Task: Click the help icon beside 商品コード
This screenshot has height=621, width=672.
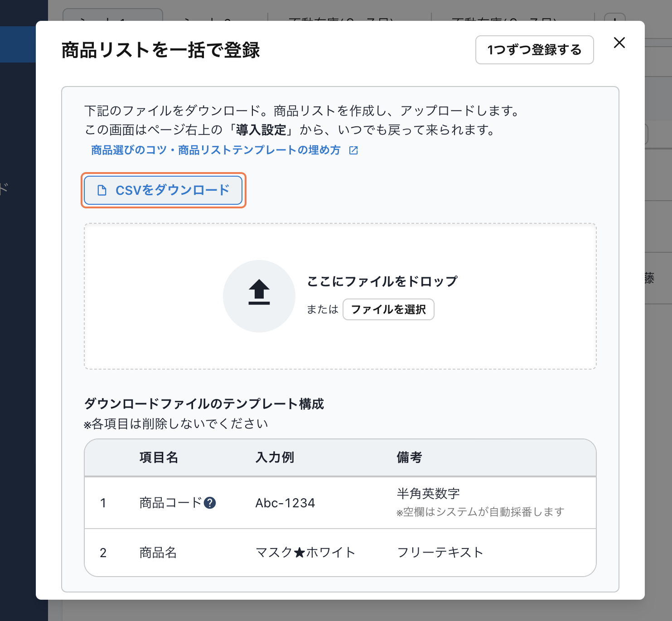Action: tap(210, 503)
